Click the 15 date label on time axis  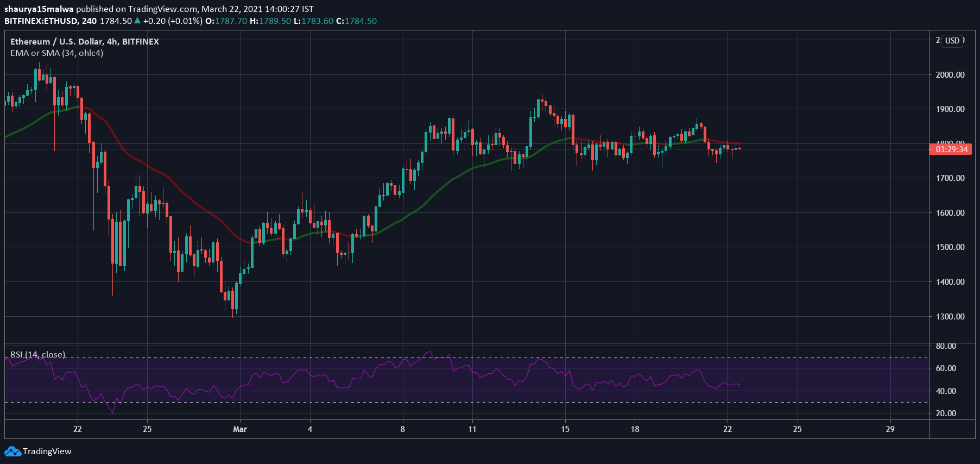point(565,429)
